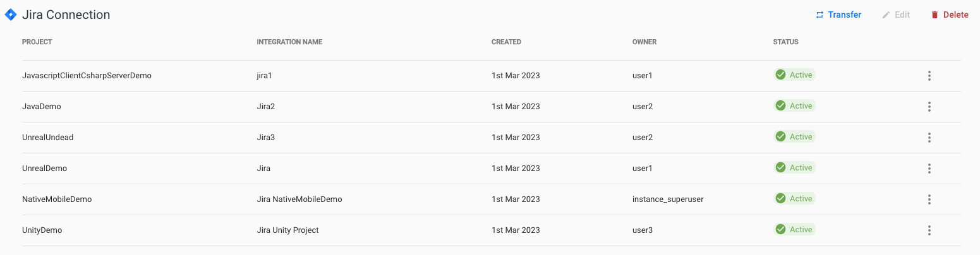Sort by the Project column header
980x255 pixels.
[x=37, y=42]
